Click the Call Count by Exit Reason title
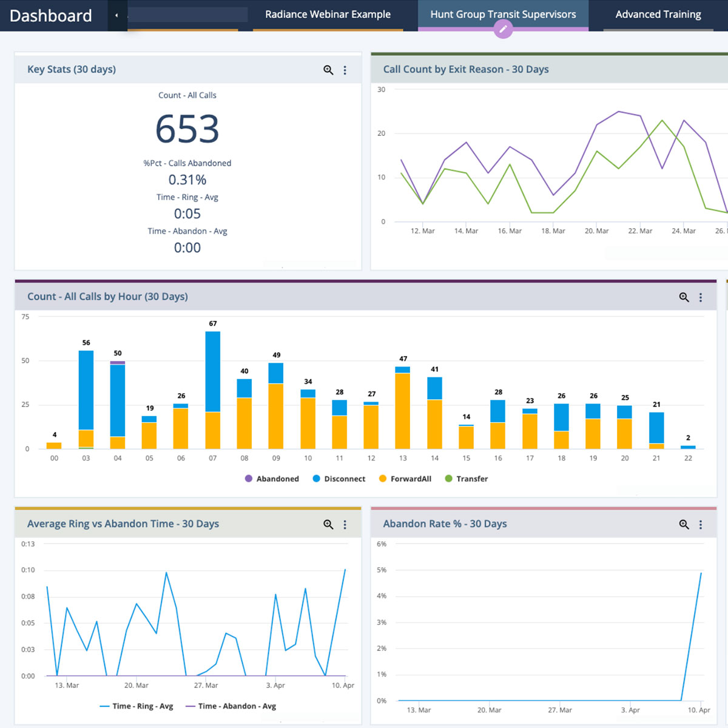 [x=466, y=69]
